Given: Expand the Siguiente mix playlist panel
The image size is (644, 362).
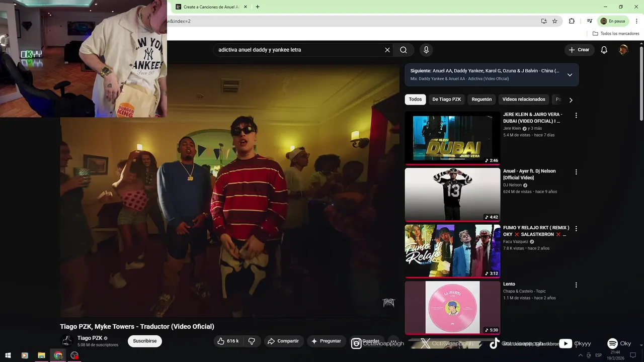Looking at the screenshot, I should coord(570,74).
